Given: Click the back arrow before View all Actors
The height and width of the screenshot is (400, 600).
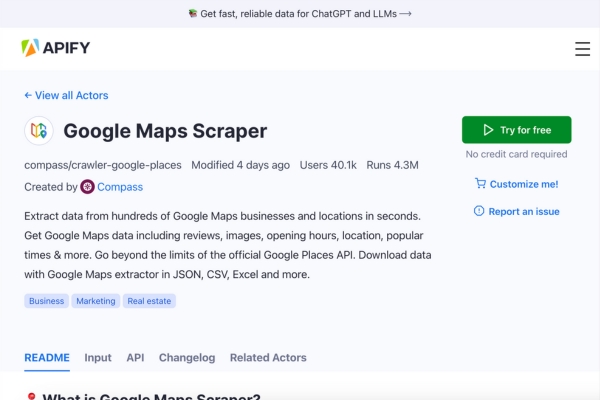Looking at the screenshot, I should (28, 95).
